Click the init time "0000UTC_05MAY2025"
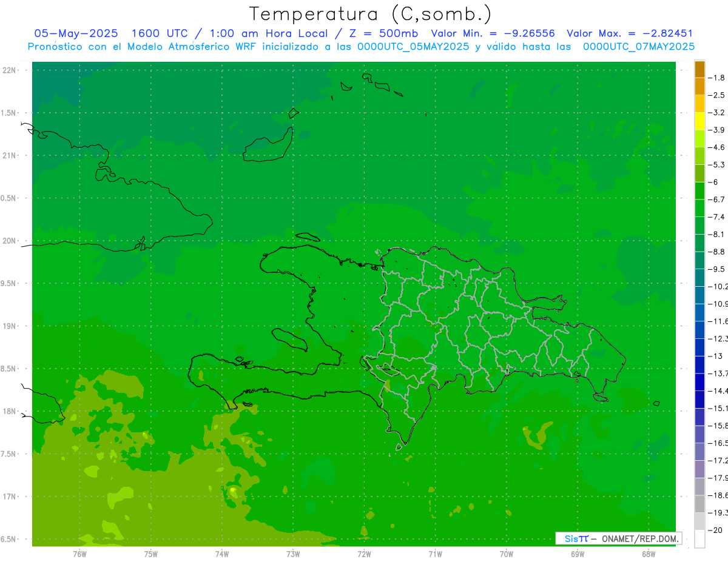Viewport: 728px width, 562px height. pyautogui.click(x=413, y=46)
